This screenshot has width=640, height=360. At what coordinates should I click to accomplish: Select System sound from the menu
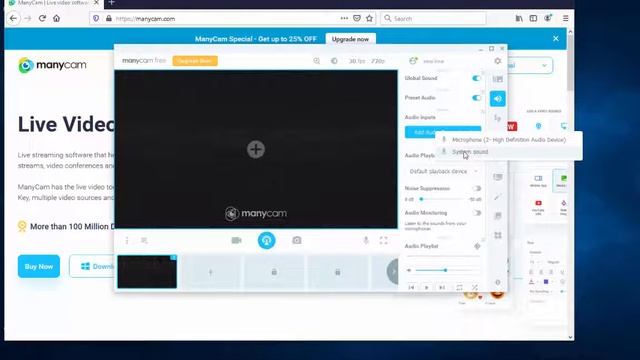(x=509, y=152)
